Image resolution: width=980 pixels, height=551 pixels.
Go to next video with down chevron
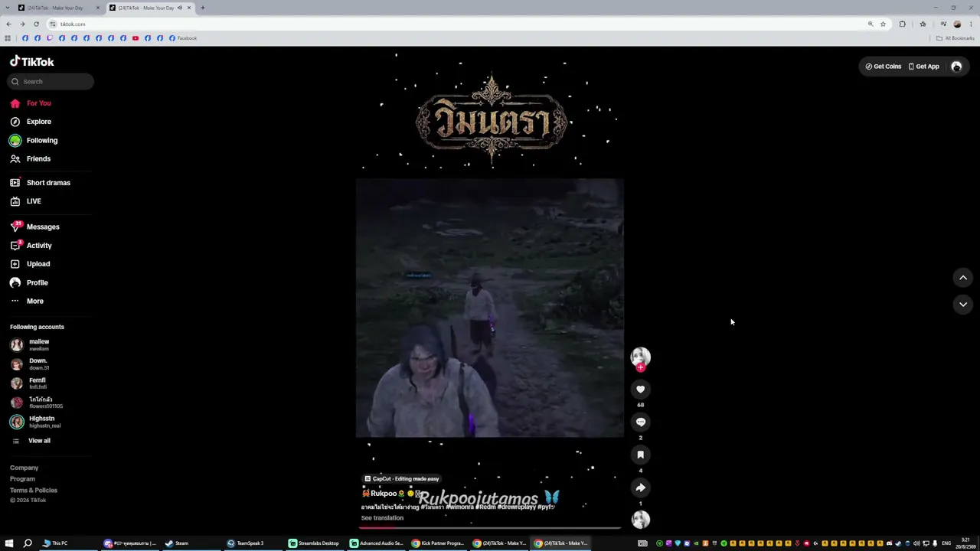963,305
